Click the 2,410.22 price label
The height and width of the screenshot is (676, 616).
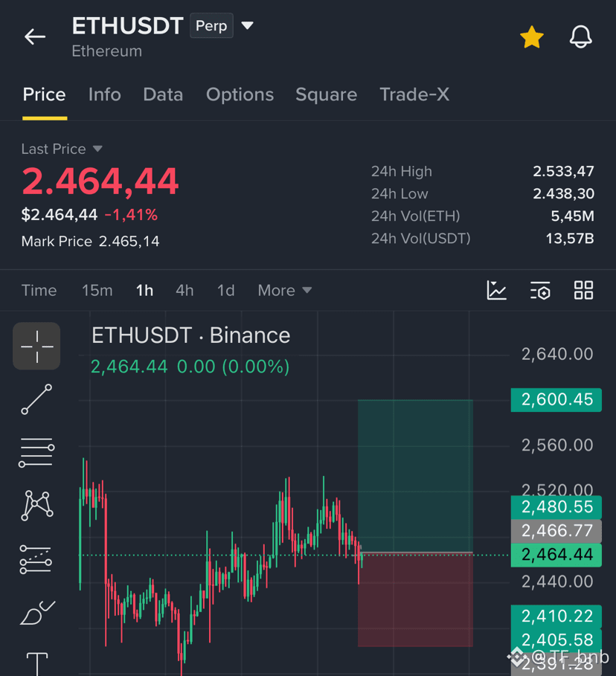pos(556,616)
